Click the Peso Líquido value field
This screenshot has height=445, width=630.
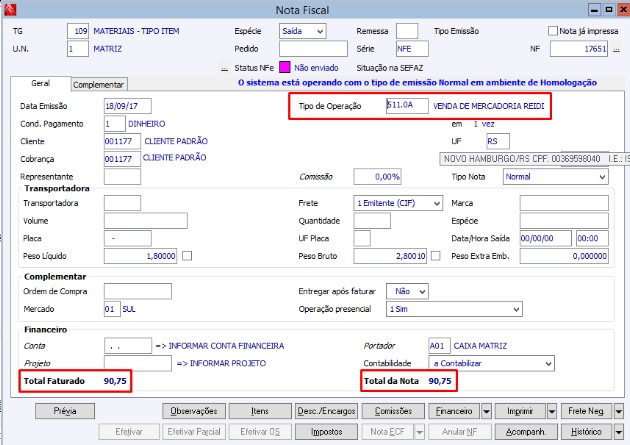click(140, 256)
